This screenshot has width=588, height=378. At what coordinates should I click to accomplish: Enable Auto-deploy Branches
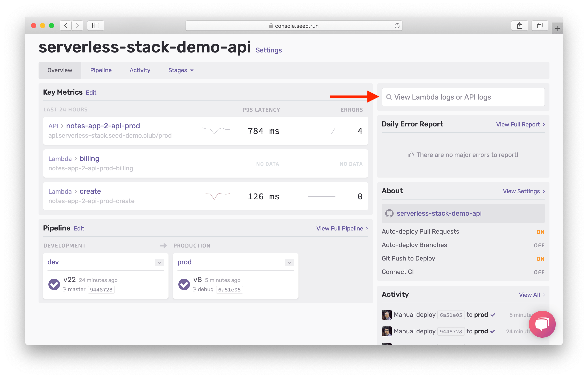click(x=539, y=245)
